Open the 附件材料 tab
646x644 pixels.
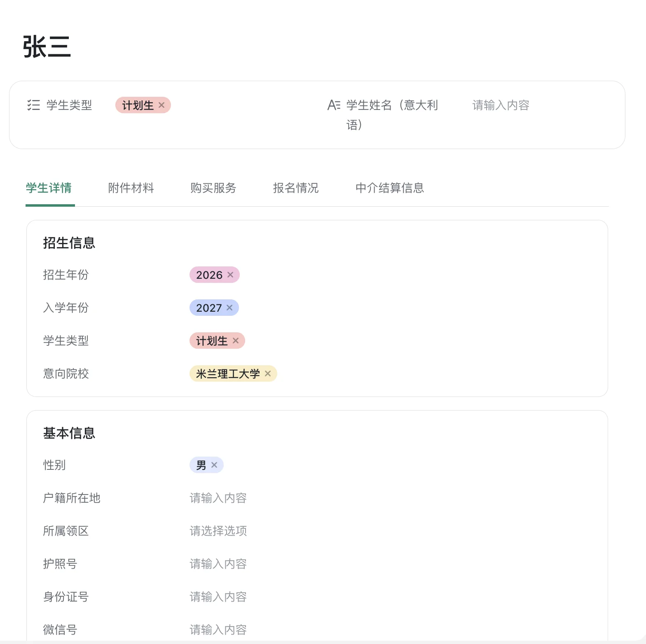[131, 188]
